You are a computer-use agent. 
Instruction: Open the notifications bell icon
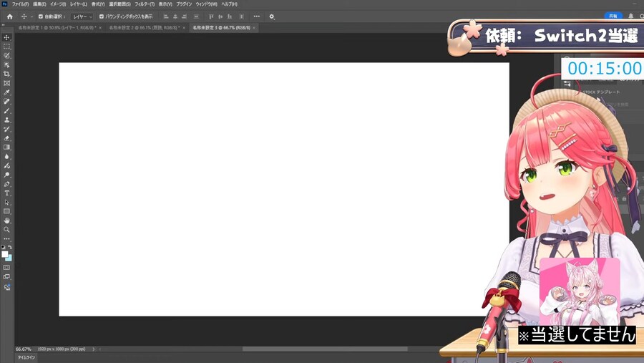tap(631, 16)
